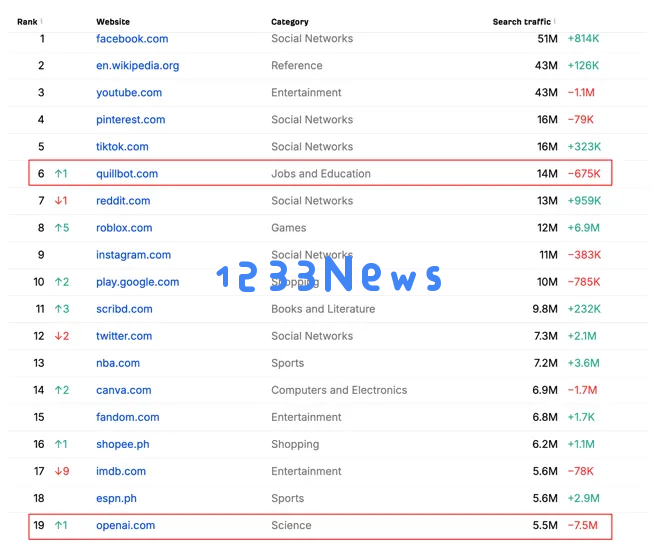
Task: Click the instagram.com link
Action: tap(133, 255)
